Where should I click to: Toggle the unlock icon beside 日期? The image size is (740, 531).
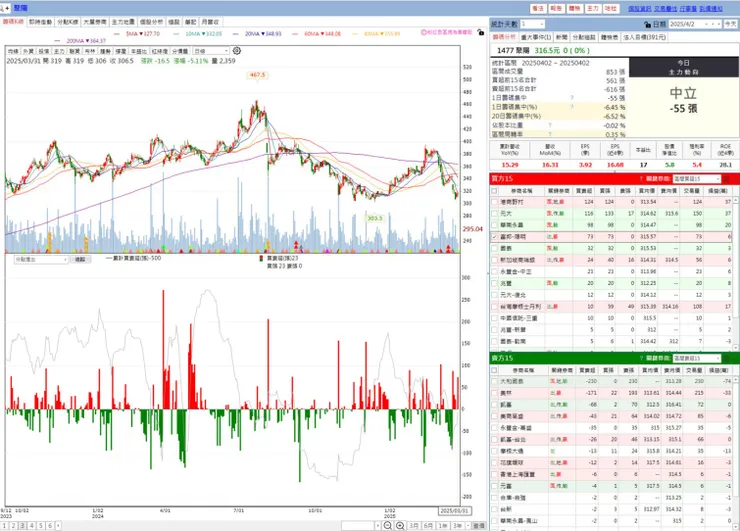tap(648, 24)
